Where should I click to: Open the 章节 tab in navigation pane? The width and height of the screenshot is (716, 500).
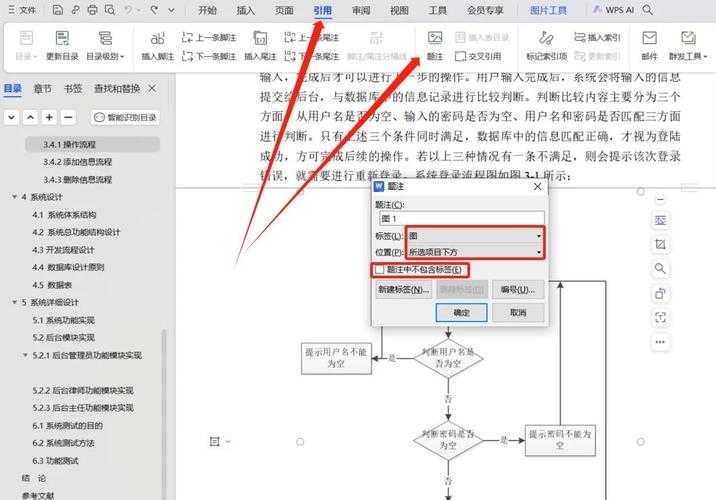42,88
